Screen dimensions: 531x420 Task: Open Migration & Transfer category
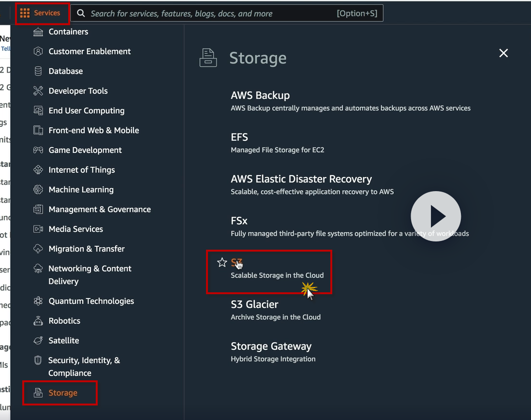pos(87,249)
